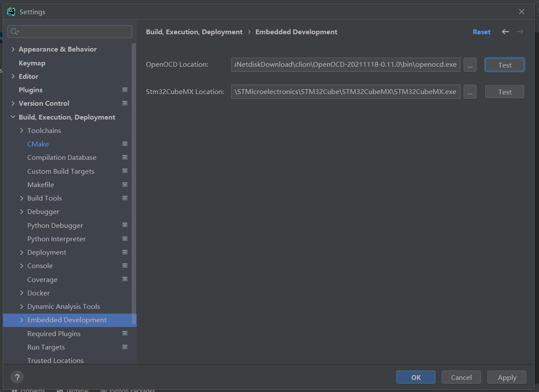Click the search magnifier icon in settings
The height and width of the screenshot is (392, 539).
click(x=14, y=32)
